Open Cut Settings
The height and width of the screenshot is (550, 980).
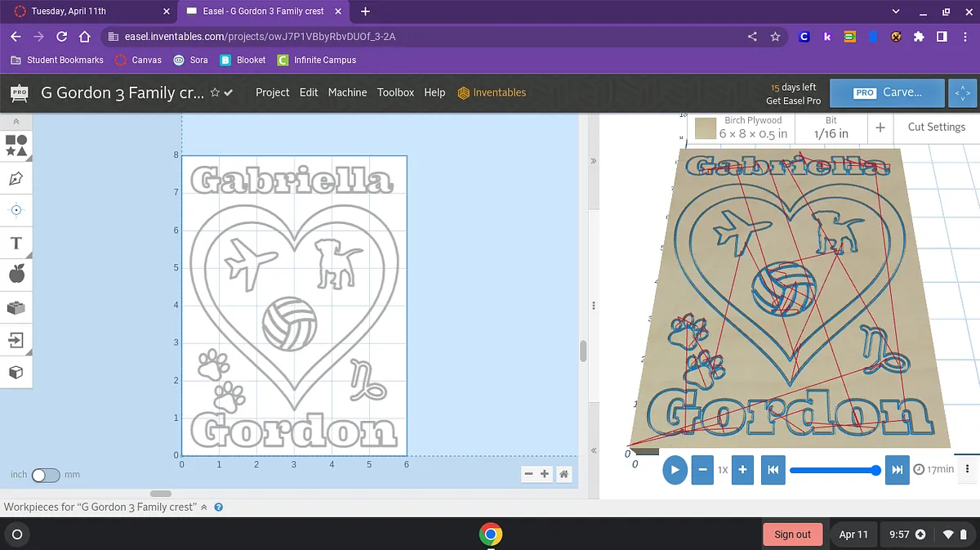[936, 127]
